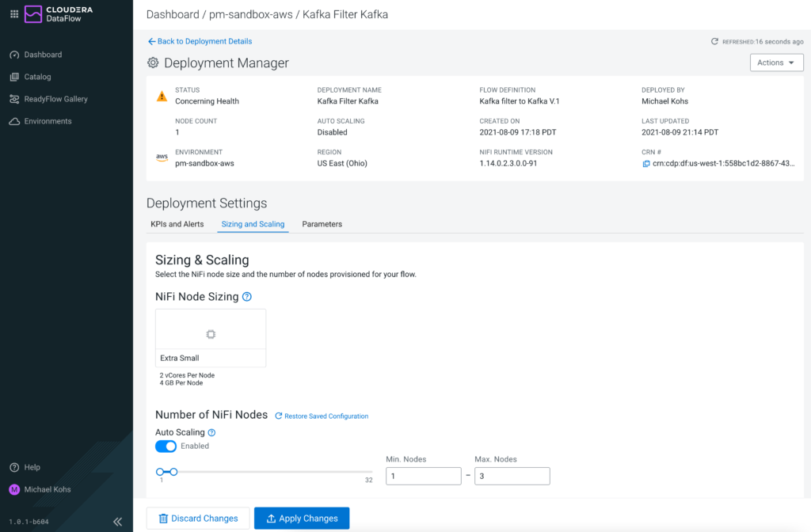Click the refresh icon near Refreshed timestamp
Viewport: 811px width, 532px height.
(714, 41)
